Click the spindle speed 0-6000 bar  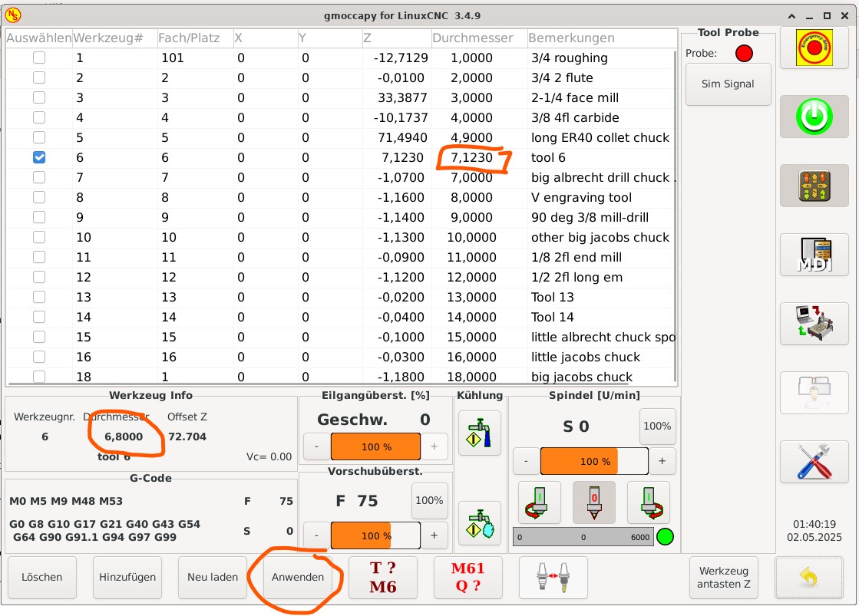583,537
